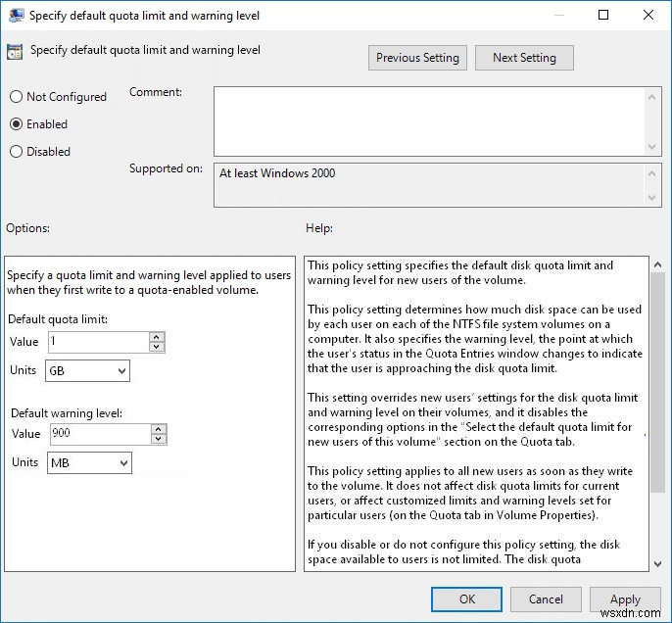The width and height of the screenshot is (672, 623).
Task: Click the OK button
Action: tap(466, 599)
